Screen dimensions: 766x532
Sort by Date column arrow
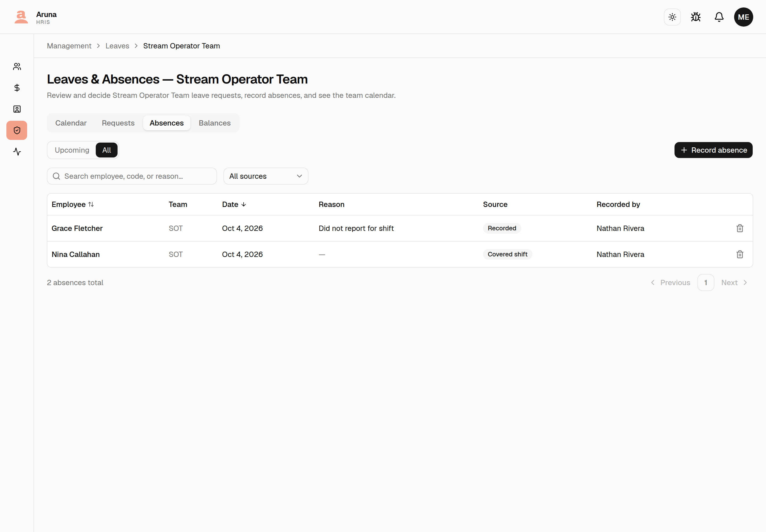pyautogui.click(x=244, y=204)
